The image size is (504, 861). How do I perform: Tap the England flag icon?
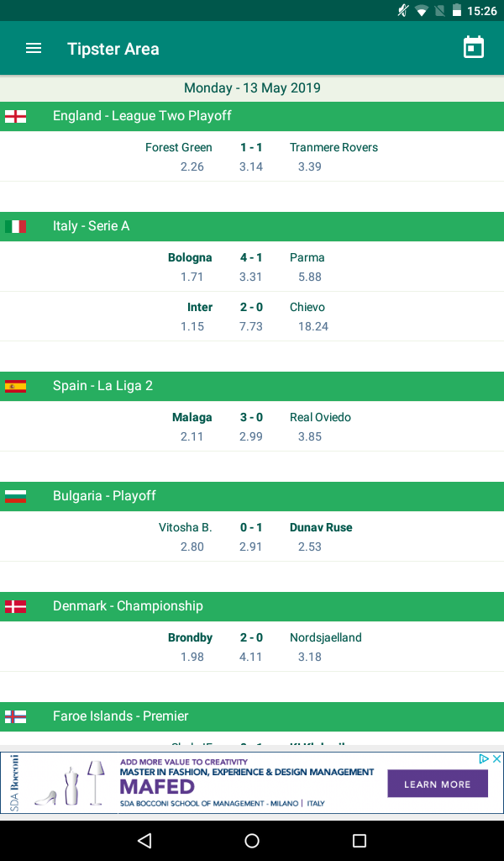tap(15, 116)
